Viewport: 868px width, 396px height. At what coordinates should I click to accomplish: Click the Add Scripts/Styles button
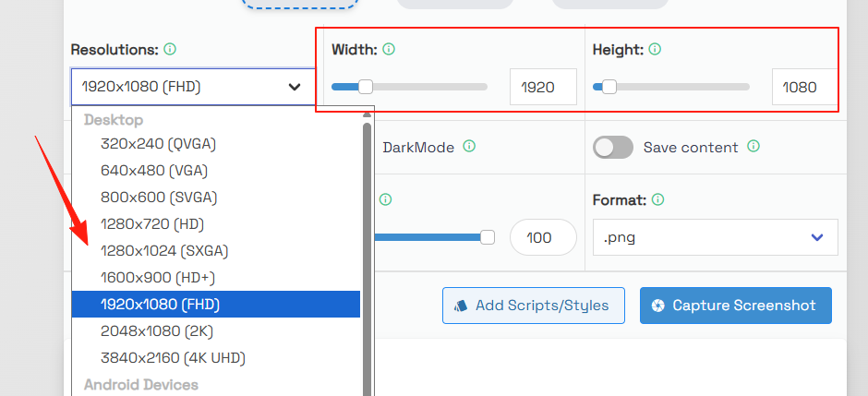click(x=534, y=306)
